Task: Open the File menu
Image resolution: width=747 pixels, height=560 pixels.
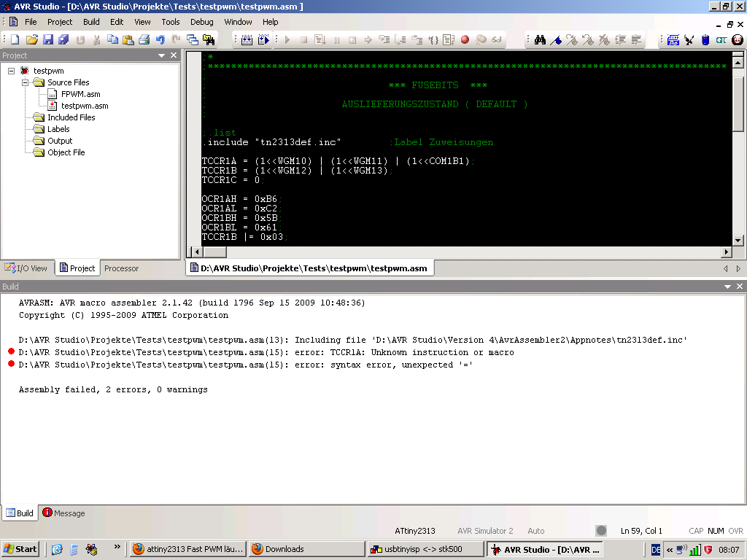Action: [31, 22]
